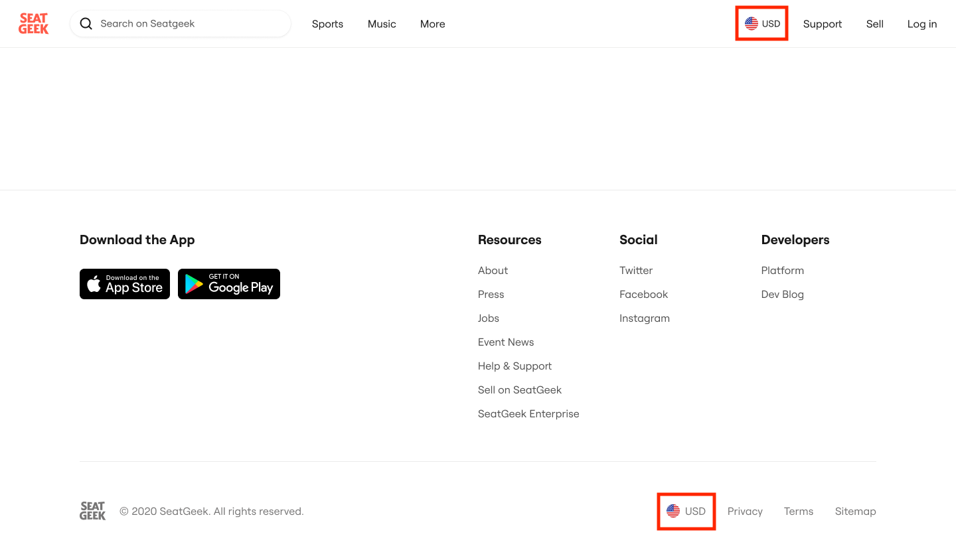The width and height of the screenshot is (956, 560).
Task: Visit the Facebook link
Action: (643, 295)
